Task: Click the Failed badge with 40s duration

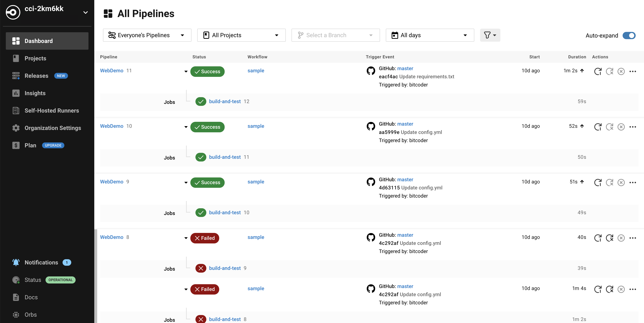Action: coord(205,238)
